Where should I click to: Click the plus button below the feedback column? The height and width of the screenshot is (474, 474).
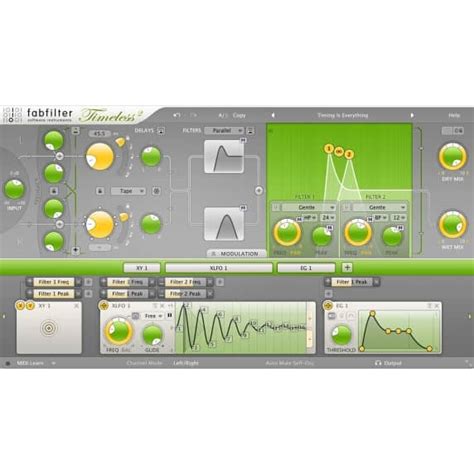(x=76, y=250)
